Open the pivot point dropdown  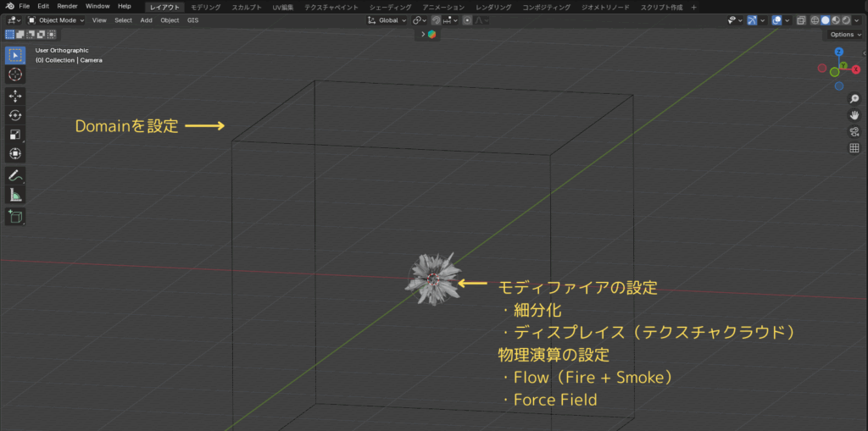point(419,20)
